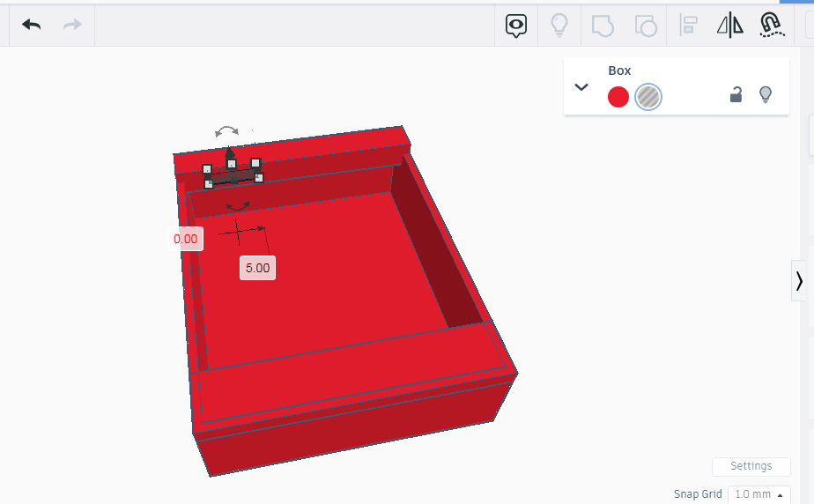Activate the Mirror tool
814x504 pixels.
click(730, 25)
